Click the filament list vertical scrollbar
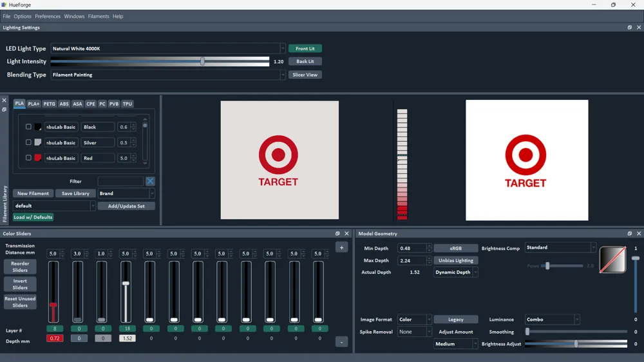Screen dimensions: 644x362 (x=145, y=141)
